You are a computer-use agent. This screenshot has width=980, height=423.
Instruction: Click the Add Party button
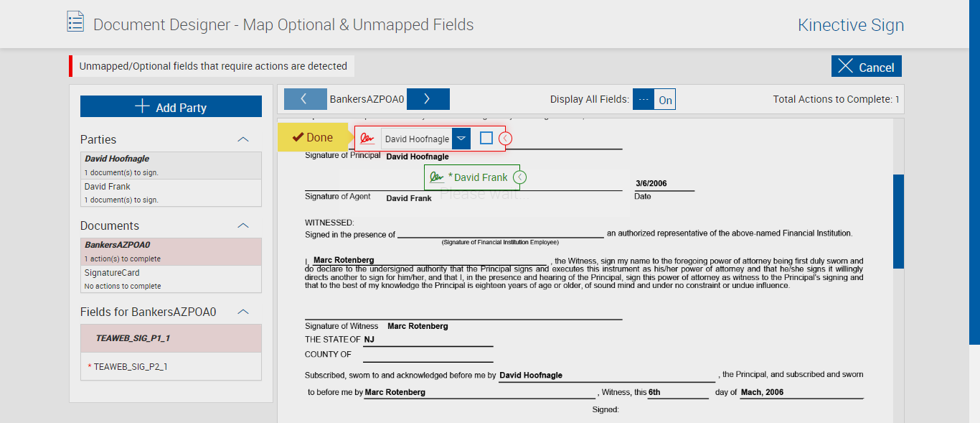171,107
